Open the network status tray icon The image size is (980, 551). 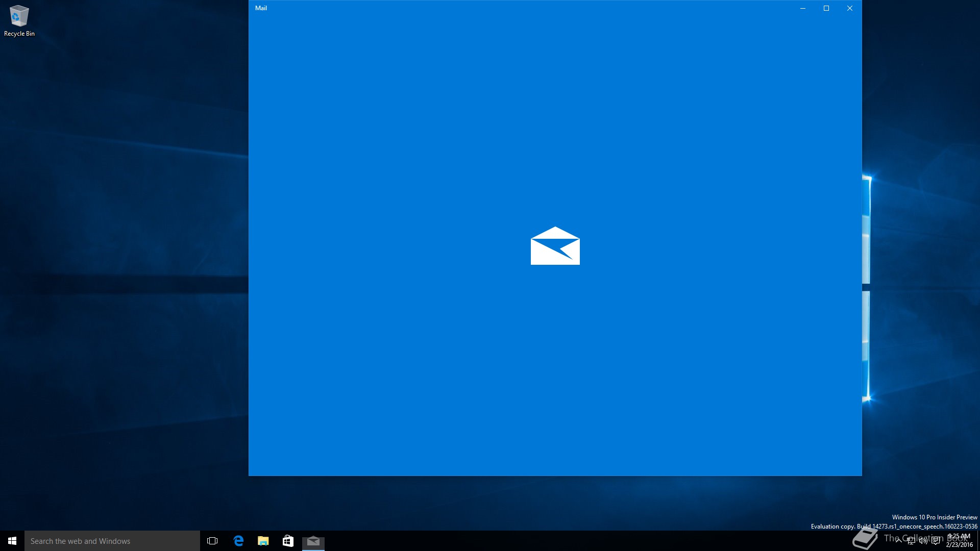coord(911,541)
